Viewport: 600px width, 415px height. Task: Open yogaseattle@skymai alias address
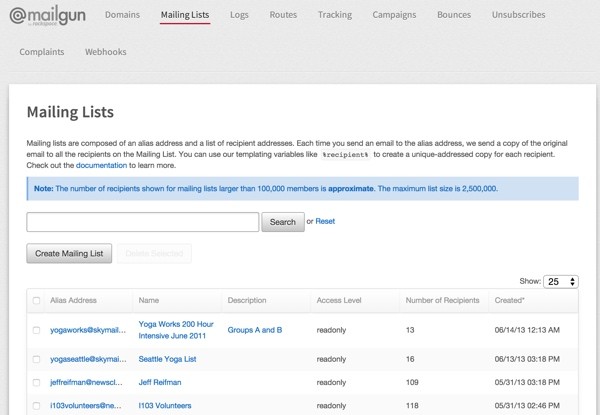(88, 359)
